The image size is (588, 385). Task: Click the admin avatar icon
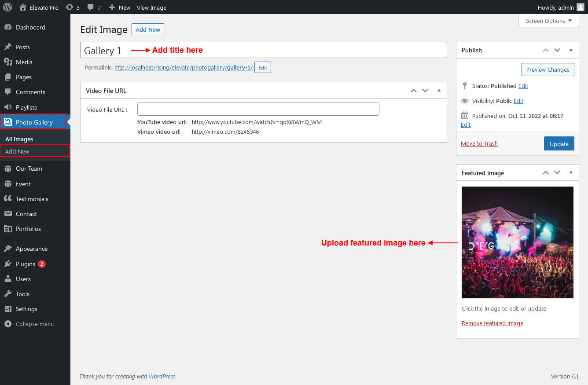[581, 7]
